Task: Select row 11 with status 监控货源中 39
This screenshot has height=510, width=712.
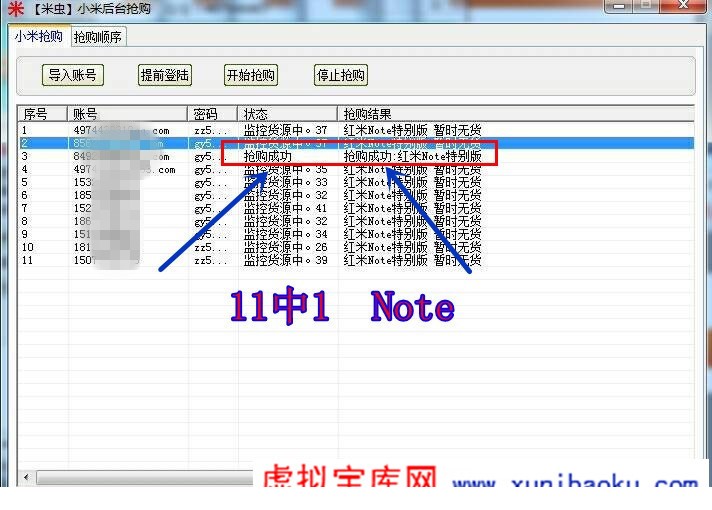Action: click(x=356, y=261)
